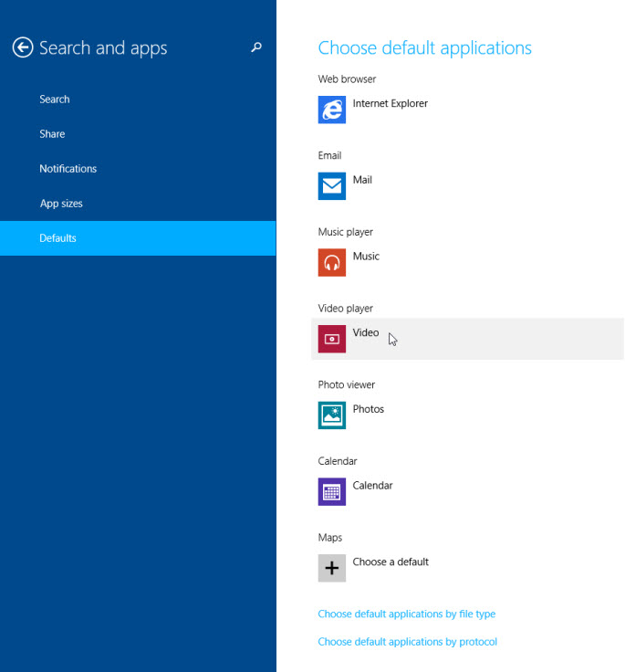Click the Maps category label

click(x=330, y=538)
